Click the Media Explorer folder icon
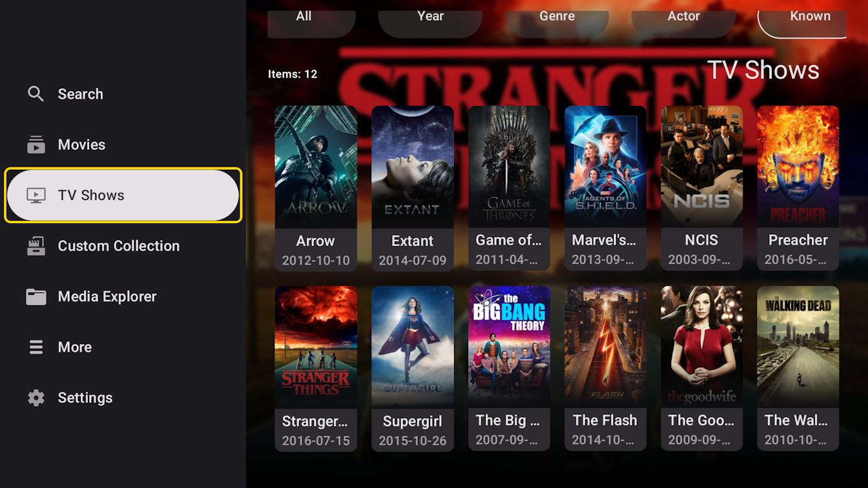Screen dimensions: 868x488 click(x=36, y=297)
